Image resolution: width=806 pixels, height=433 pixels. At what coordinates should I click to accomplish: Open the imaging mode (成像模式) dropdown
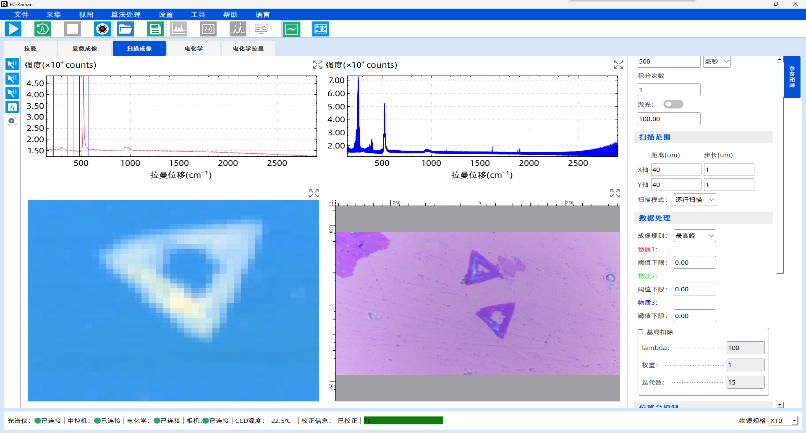(x=695, y=236)
